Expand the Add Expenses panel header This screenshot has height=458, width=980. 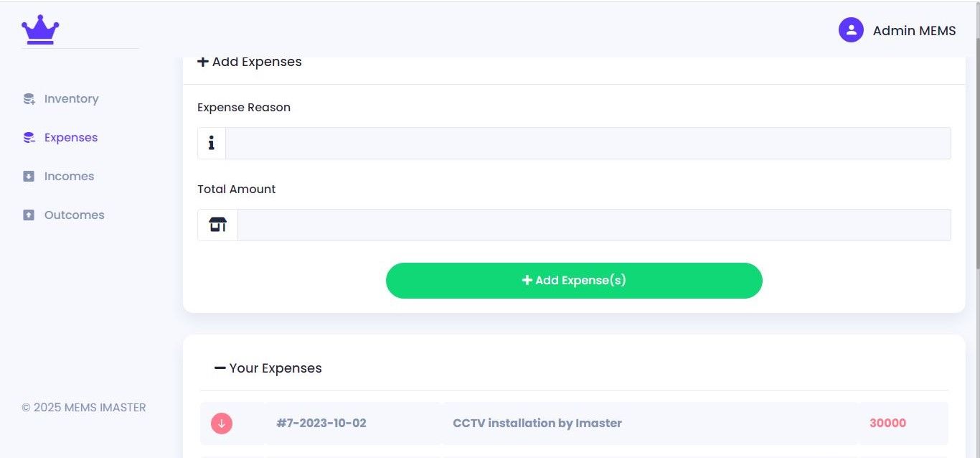[x=250, y=62]
